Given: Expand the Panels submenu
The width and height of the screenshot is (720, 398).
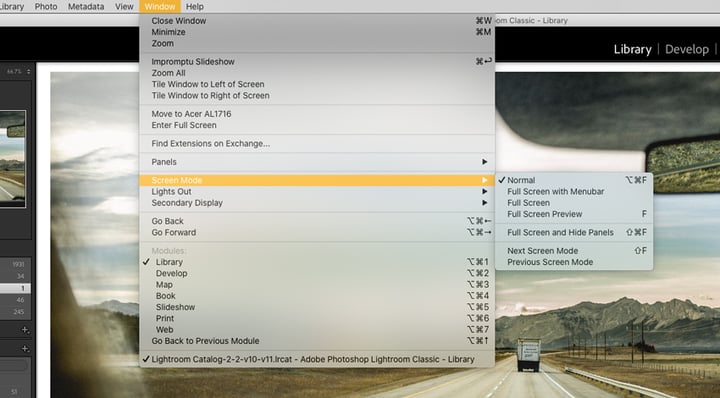Looking at the screenshot, I should pos(317,162).
